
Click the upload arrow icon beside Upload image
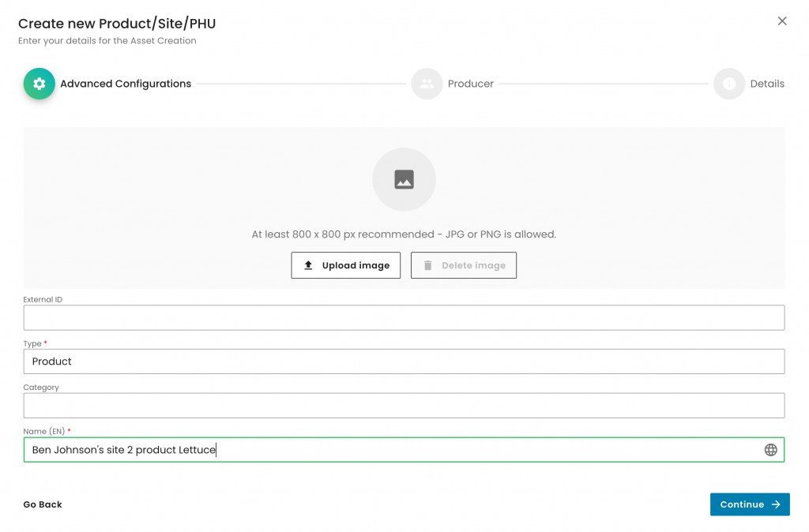point(309,266)
